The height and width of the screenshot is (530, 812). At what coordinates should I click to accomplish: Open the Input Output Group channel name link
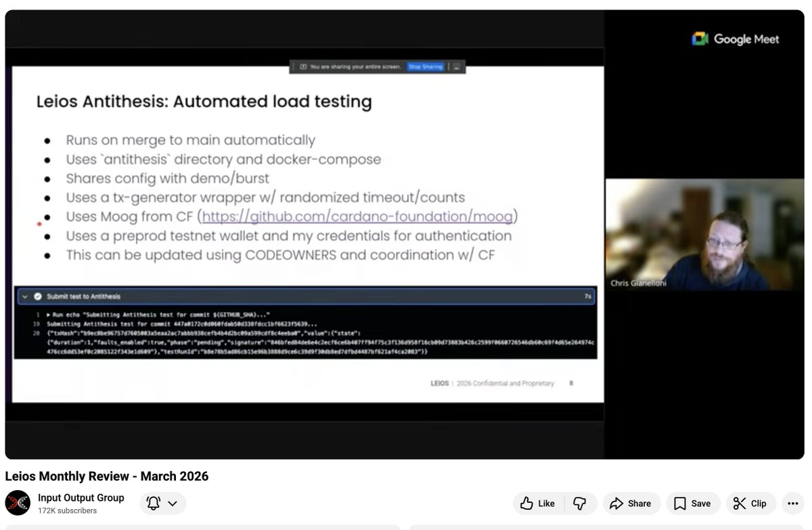coord(81,498)
